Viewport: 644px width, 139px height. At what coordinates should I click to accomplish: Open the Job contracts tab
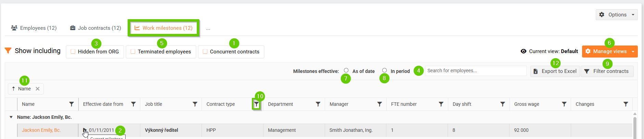tap(95, 28)
